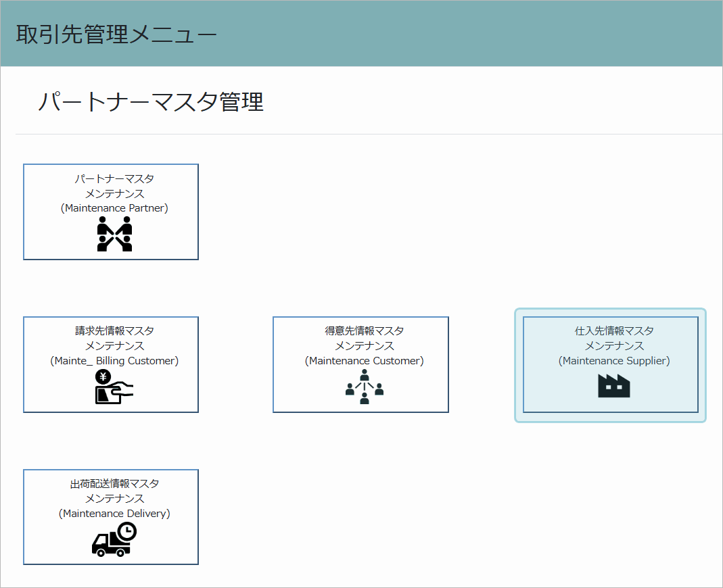Click the customer network people icon
723x588 pixels.
[365, 387]
